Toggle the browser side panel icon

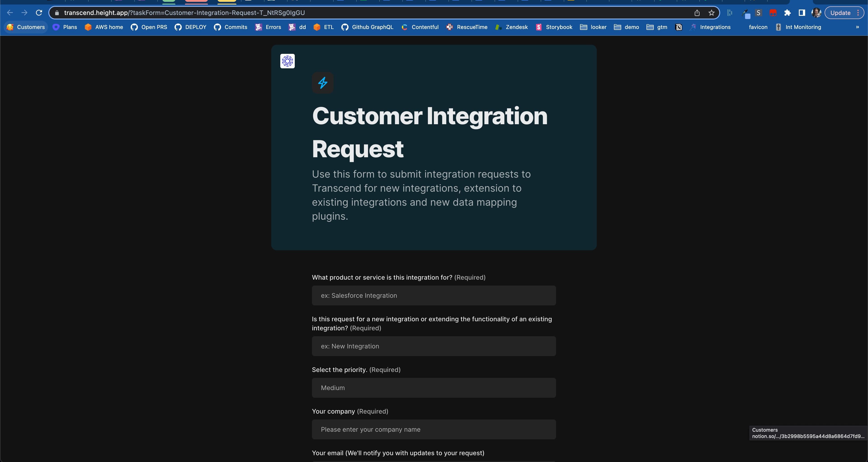(802, 13)
